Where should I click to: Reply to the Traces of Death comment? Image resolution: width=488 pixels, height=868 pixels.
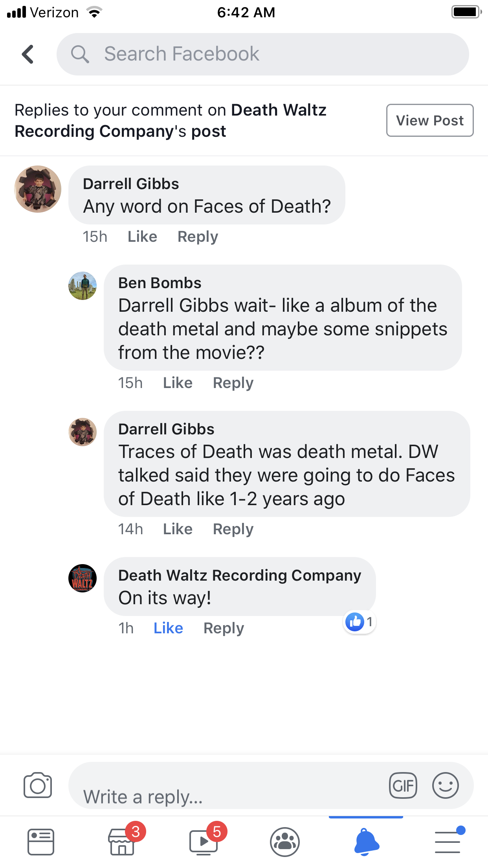233,529
